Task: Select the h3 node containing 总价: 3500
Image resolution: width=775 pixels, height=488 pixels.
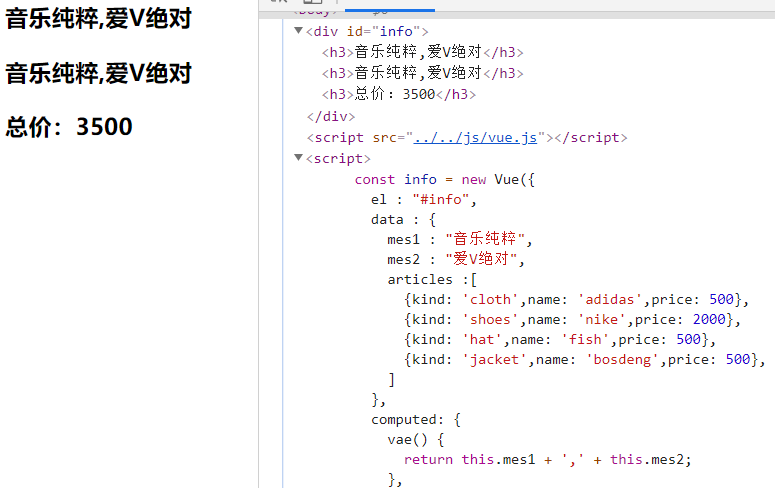Action: (399, 94)
